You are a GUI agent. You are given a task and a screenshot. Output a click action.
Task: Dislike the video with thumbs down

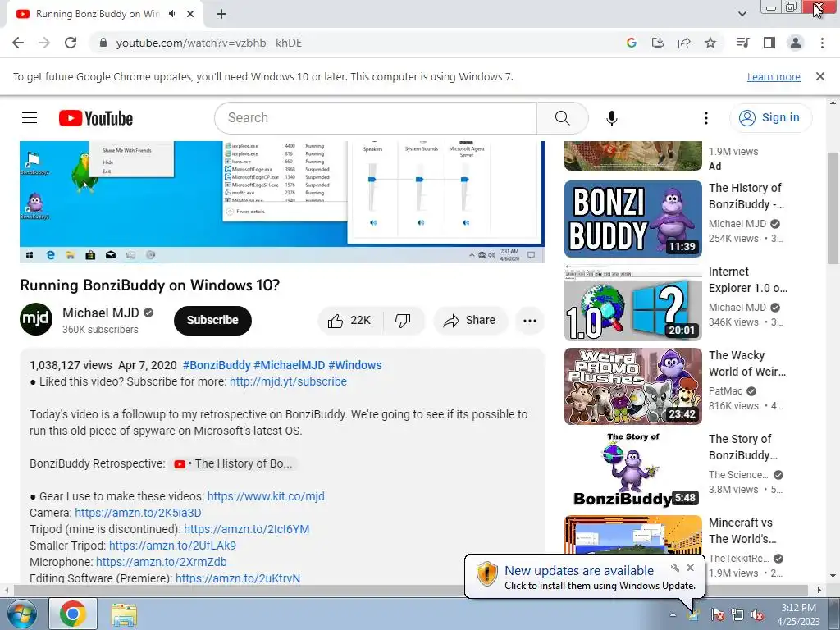[403, 321]
